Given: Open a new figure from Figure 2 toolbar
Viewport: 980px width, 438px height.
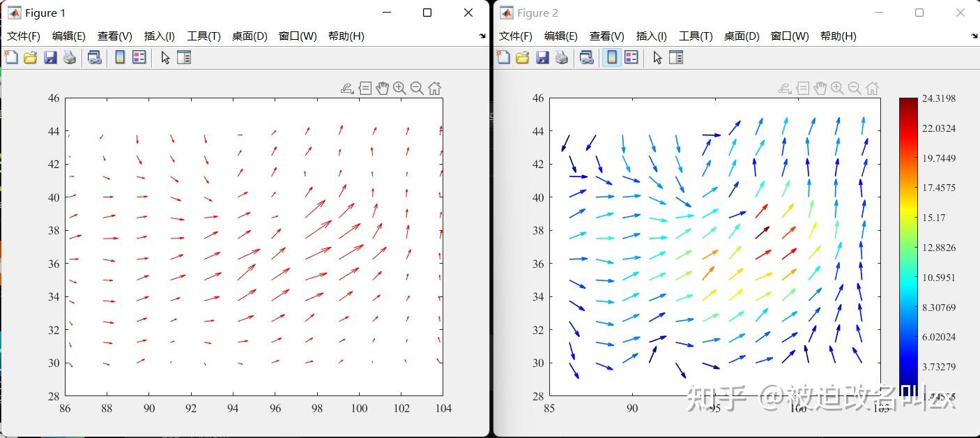Looking at the screenshot, I should pyautogui.click(x=503, y=57).
